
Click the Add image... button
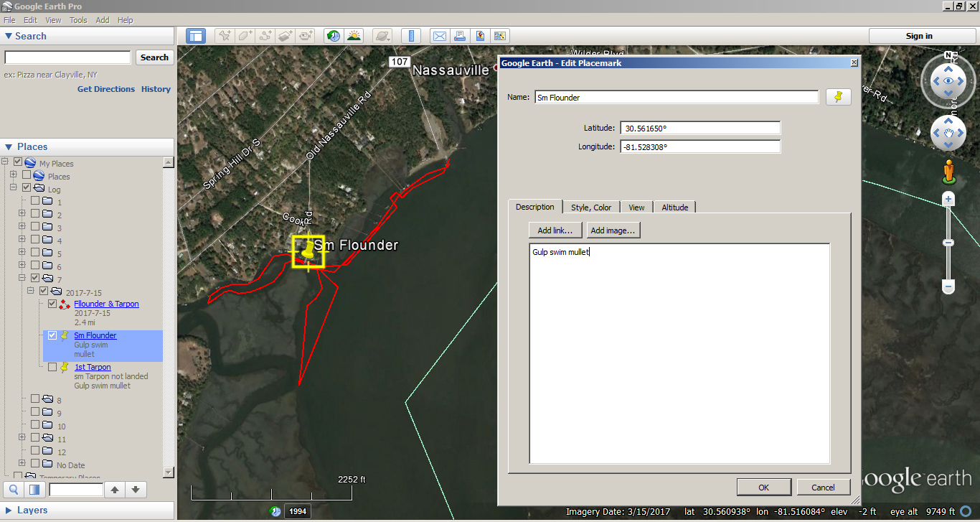click(x=613, y=230)
